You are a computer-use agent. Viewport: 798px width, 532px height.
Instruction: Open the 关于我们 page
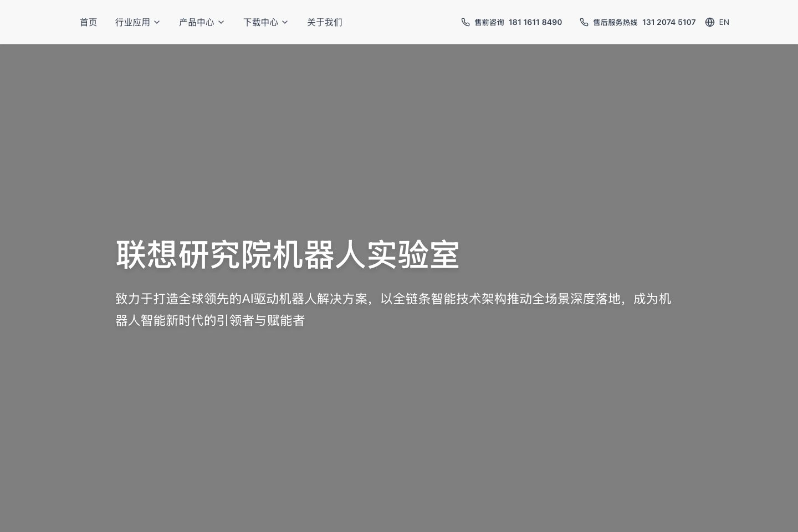tap(325, 22)
